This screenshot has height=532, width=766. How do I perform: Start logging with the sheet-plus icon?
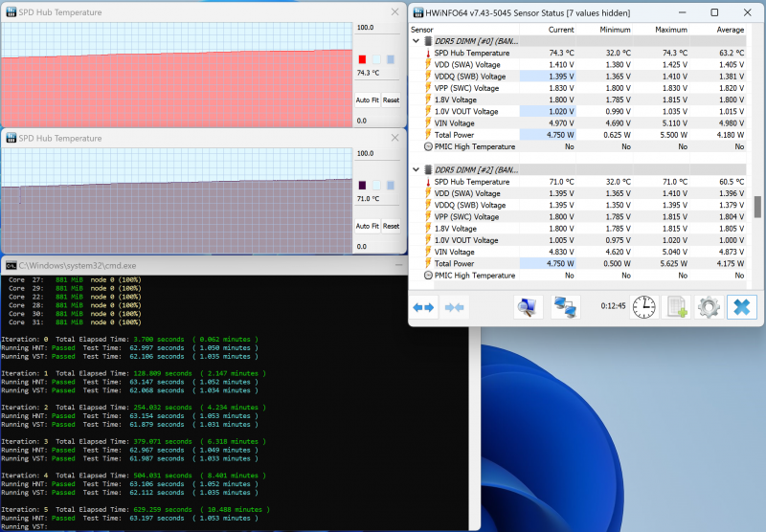pos(677,307)
